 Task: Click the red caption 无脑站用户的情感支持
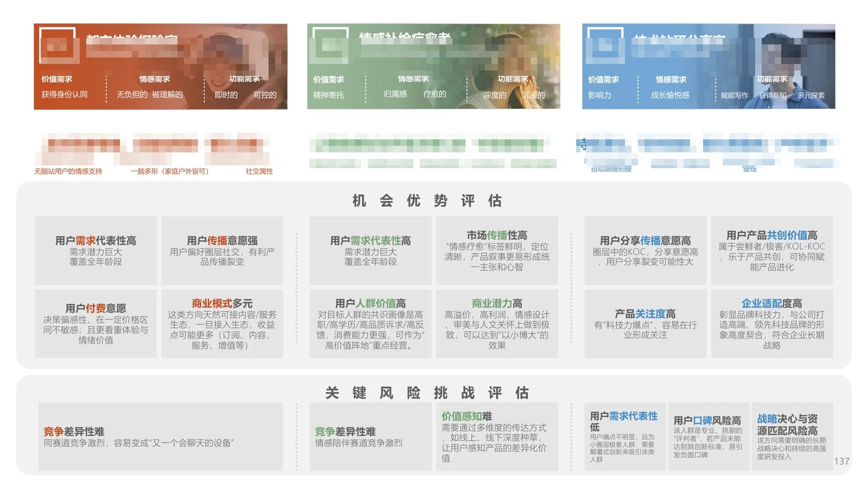click(68, 171)
